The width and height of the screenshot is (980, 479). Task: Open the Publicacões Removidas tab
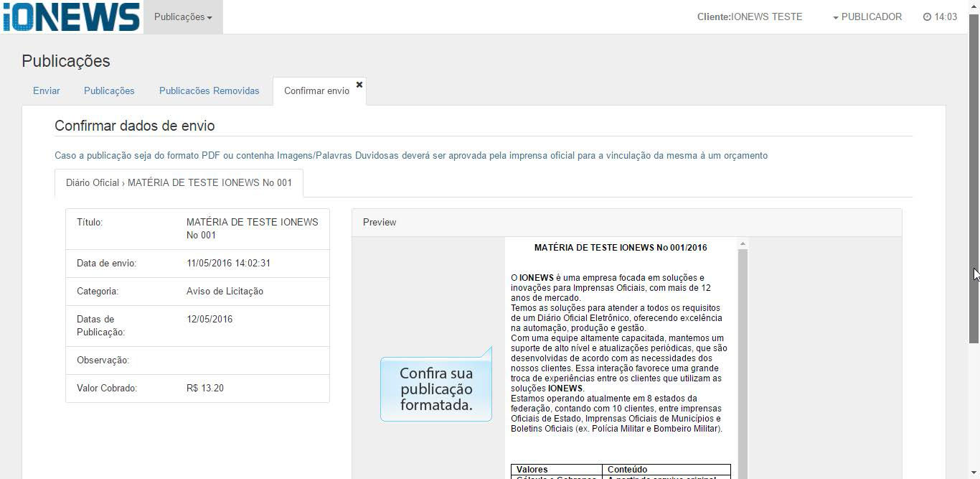click(x=209, y=90)
